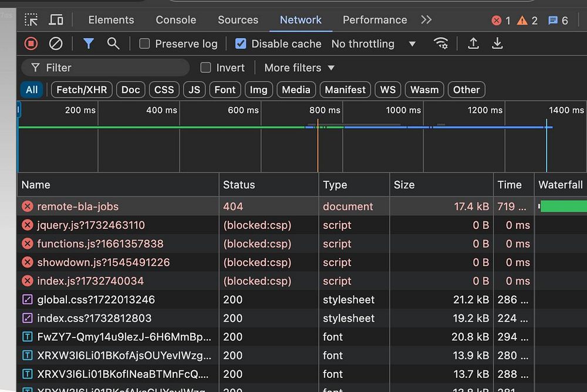Open the network search magnifier
The width and height of the screenshot is (587, 392).
pyautogui.click(x=113, y=43)
